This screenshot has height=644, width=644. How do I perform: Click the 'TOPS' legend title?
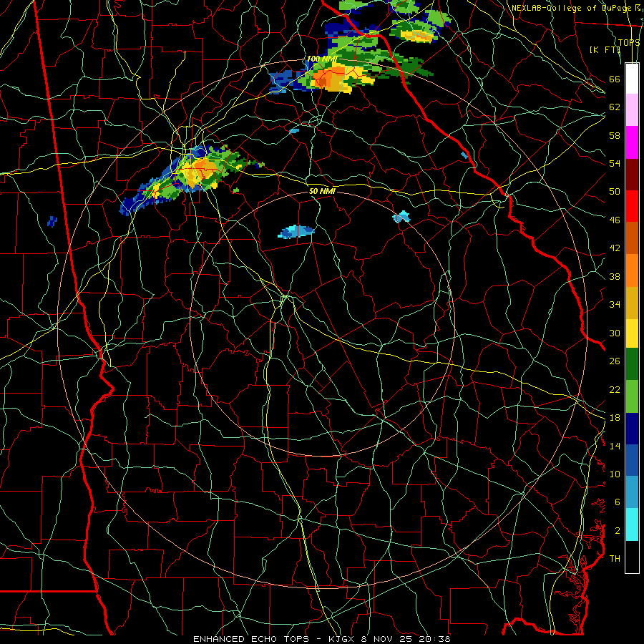click(x=629, y=42)
